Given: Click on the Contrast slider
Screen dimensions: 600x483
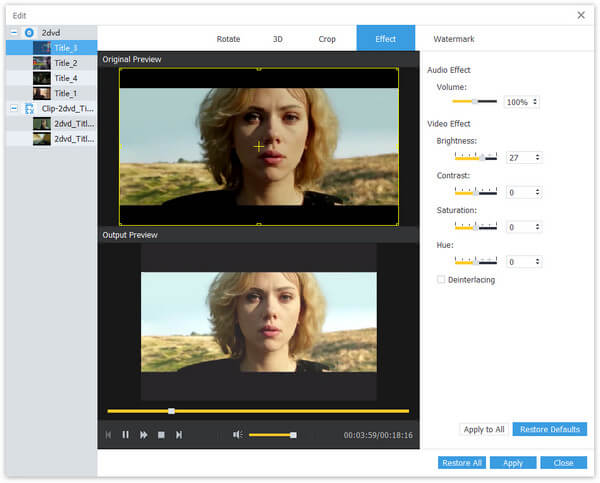Looking at the screenshot, I should coord(475,191).
